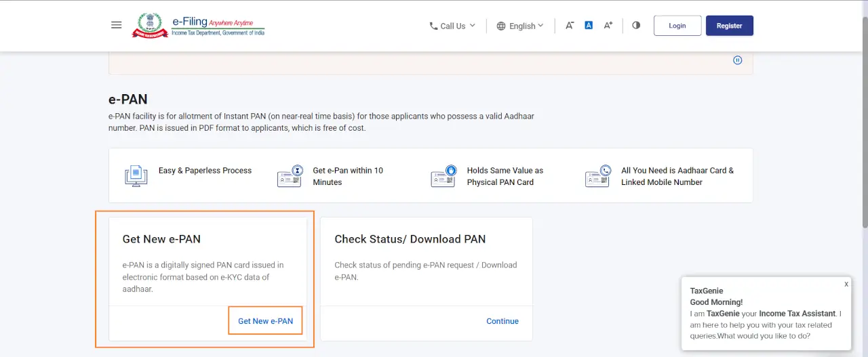Click the Get e-Pan within 10 Minutes icon
The image size is (868, 357).
pyautogui.click(x=290, y=176)
